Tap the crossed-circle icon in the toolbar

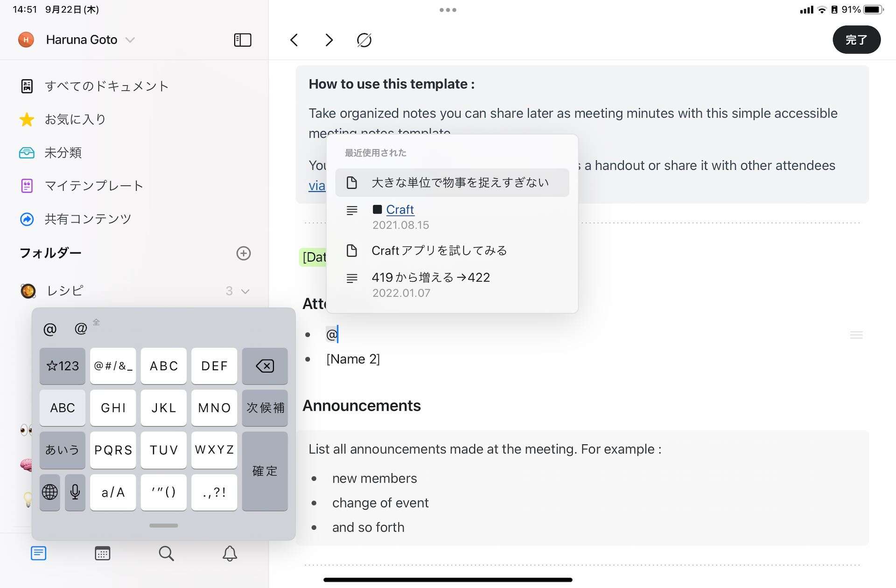[364, 40]
